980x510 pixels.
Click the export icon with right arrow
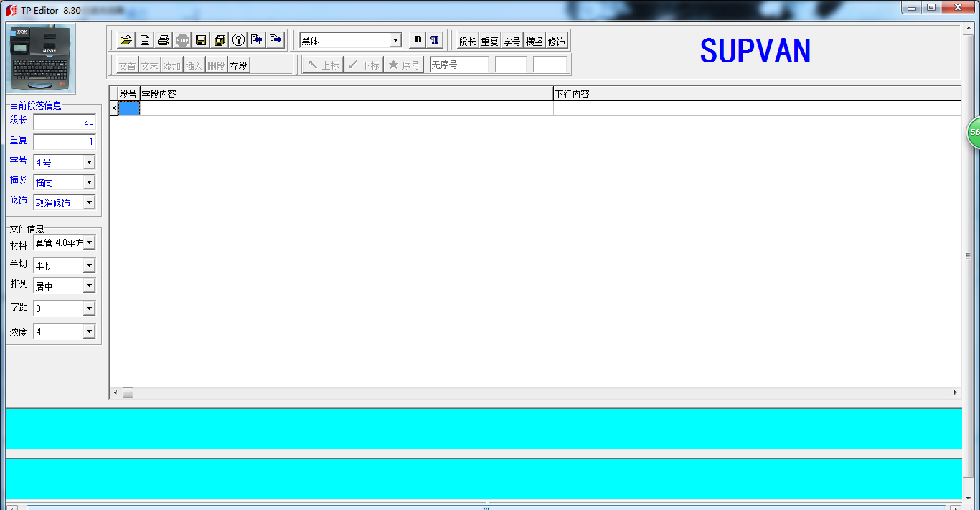(275, 40)
